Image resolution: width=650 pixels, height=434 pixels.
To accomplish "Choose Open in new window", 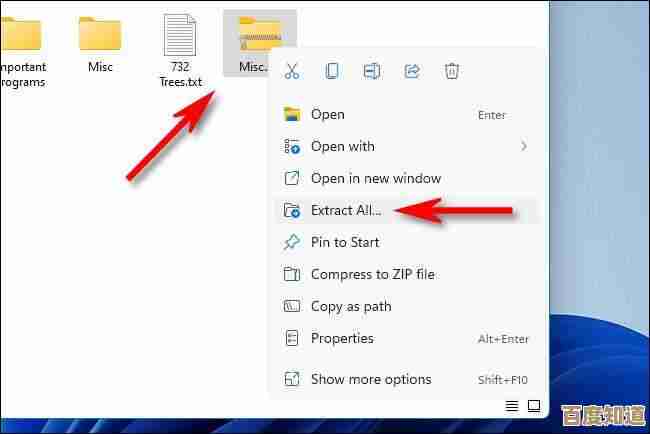I will pos(375,178).
